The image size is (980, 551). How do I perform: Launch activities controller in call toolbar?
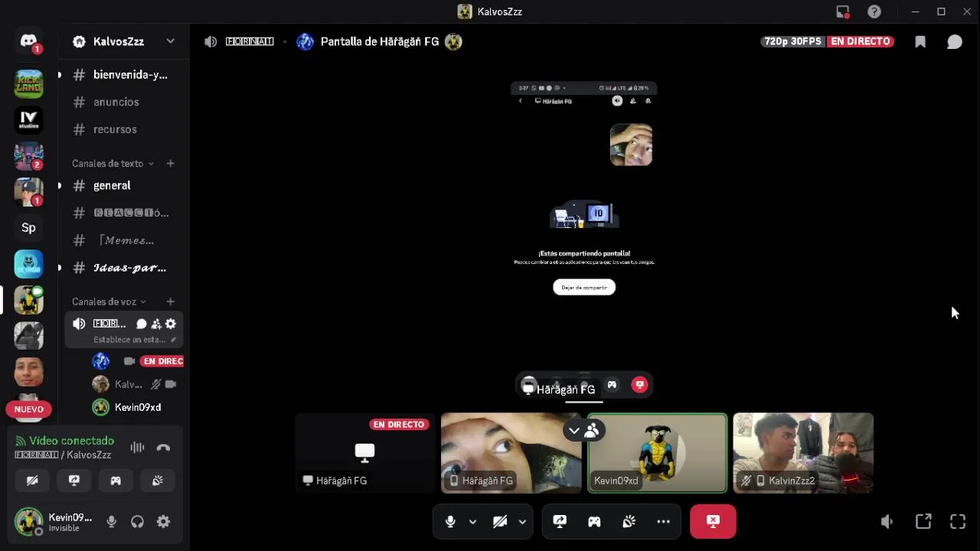[x=594, y=522]
